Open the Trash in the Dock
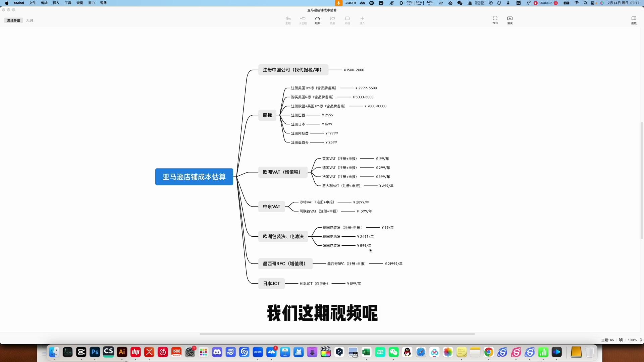Viewport: 644px width, 362px height. [590, 352]
